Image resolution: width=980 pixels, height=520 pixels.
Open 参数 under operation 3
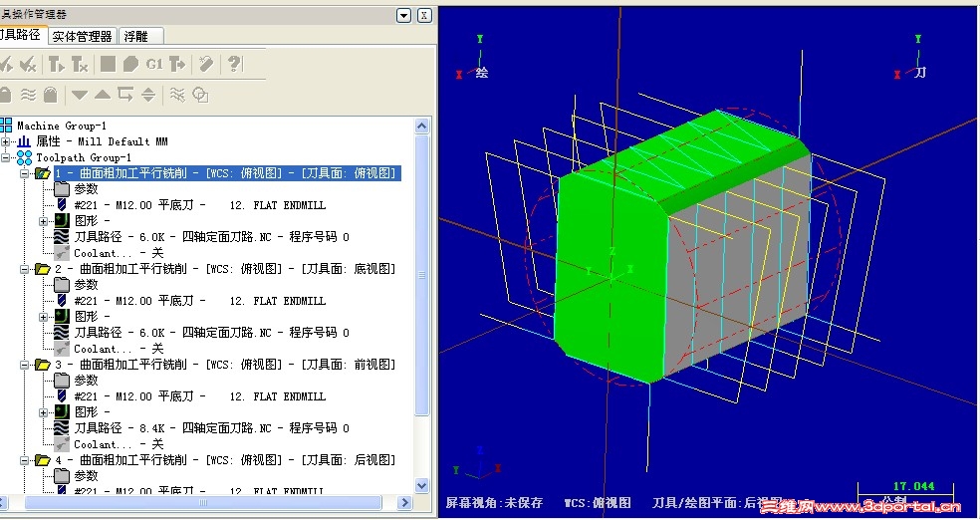[87, 381]
